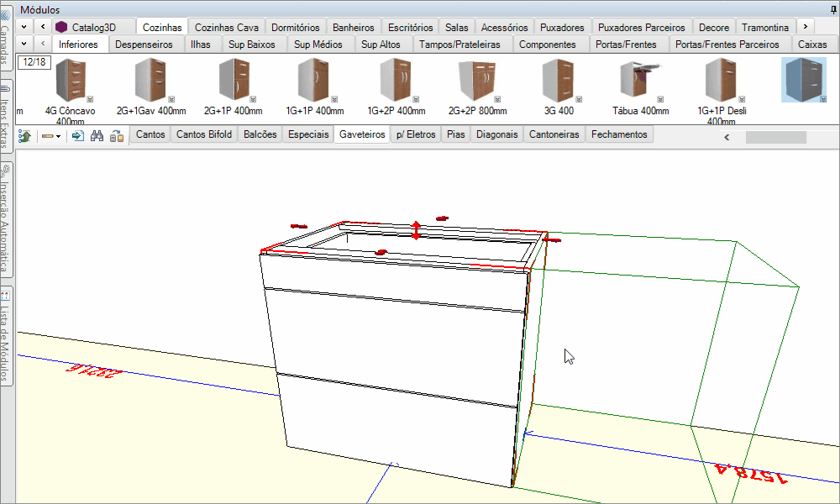The height and width of the screenshot is (504, 840).
Task: Select the Cantos Bifold filter button
Action: (x=203, y=134)
